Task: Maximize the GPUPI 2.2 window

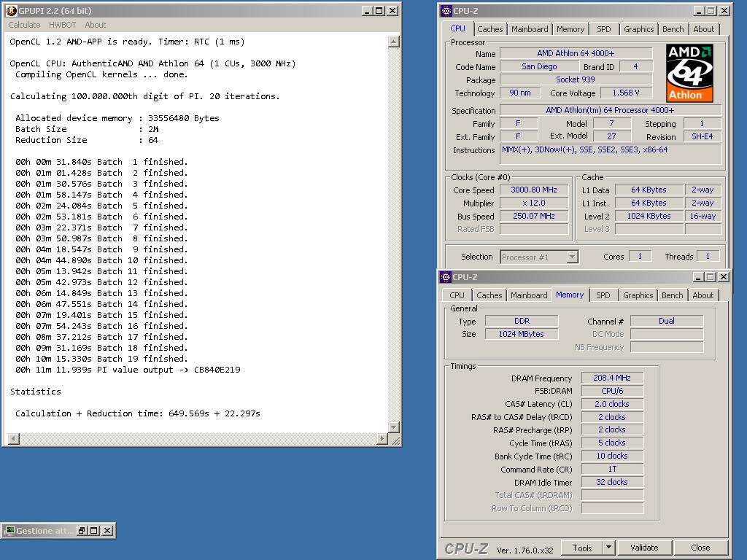Action: [x=379, y=10]
